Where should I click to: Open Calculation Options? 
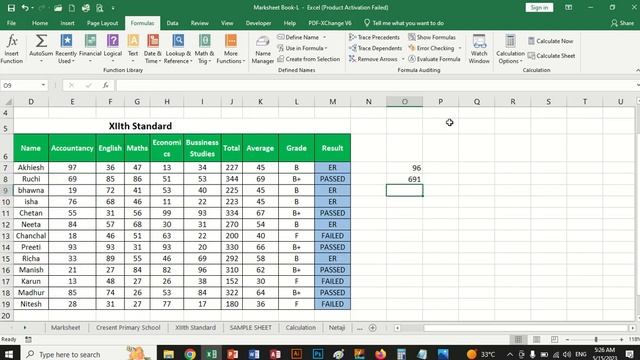tap(510, 49)
